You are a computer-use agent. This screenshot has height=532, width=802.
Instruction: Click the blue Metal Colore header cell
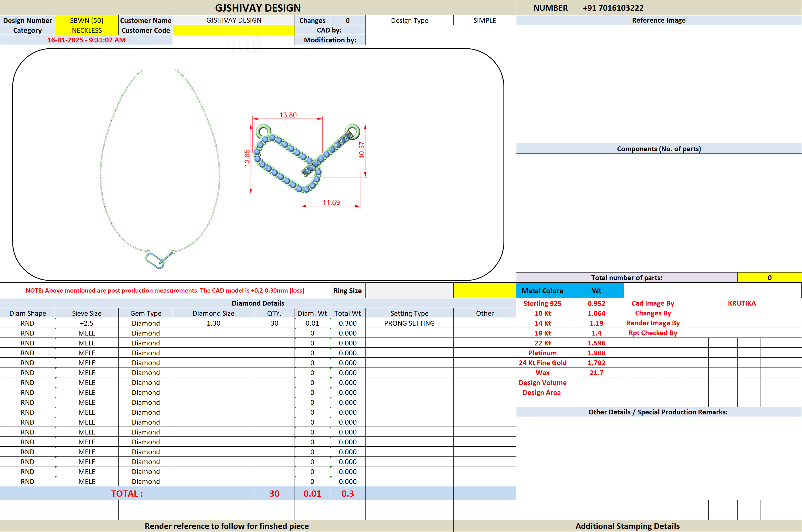(542, 291)
